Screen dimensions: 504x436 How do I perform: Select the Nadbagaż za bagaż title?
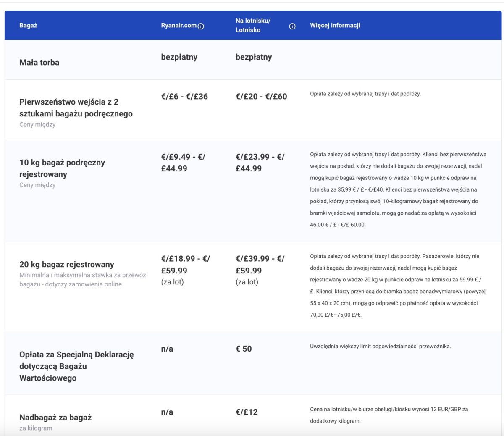(x=55, y=418)
